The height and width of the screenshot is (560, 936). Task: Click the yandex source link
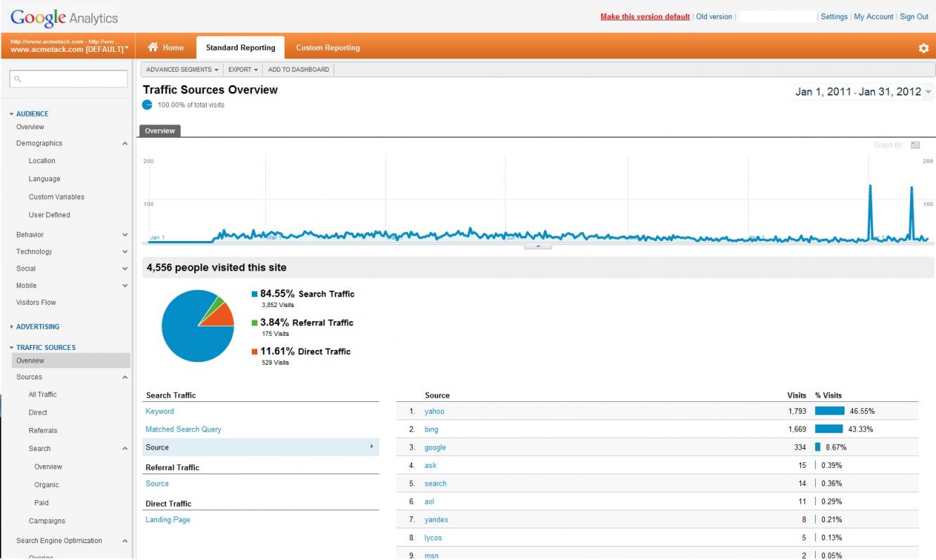pyautogui.click(x=436, y=520)
